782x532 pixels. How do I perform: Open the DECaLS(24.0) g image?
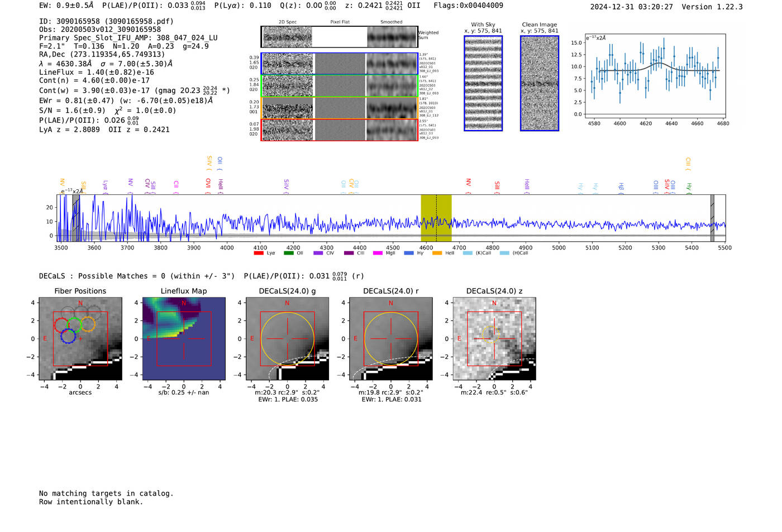[x=288, y=338]
